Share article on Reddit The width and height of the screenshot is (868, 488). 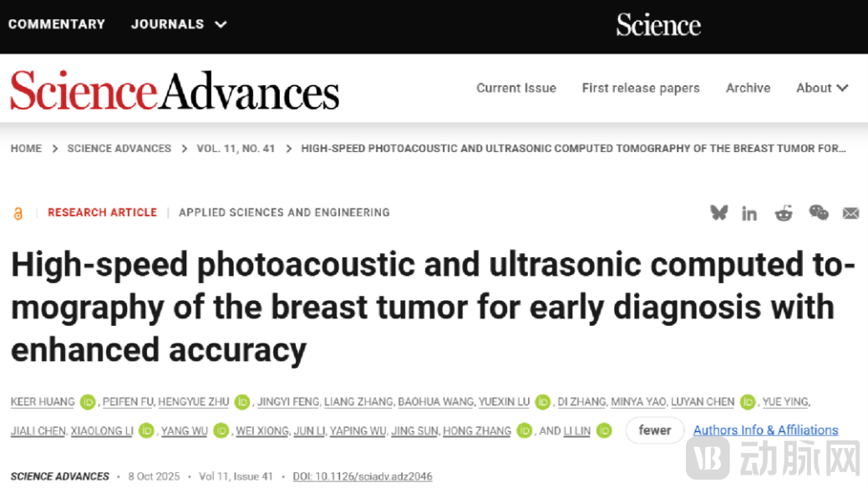pos(784,213)
